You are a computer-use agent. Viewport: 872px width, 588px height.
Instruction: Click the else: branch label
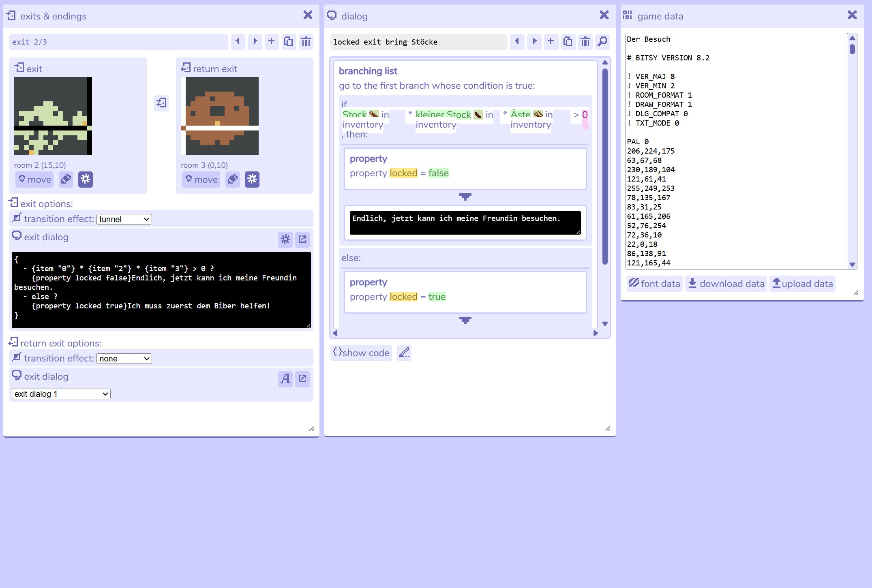(x=351, y=258)
